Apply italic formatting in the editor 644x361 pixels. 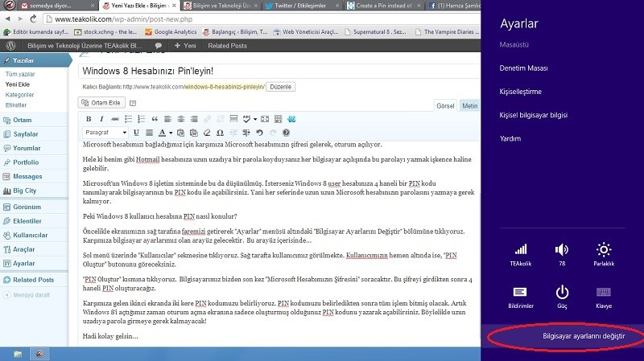click(x=101, y=119)
